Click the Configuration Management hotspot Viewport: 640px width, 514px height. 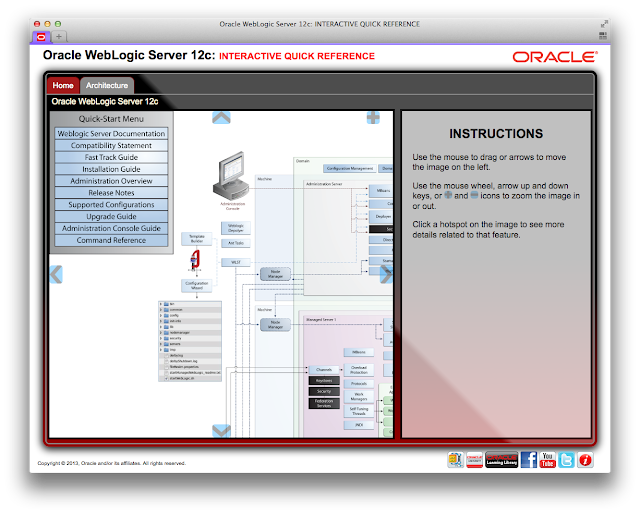pos(350,168)
